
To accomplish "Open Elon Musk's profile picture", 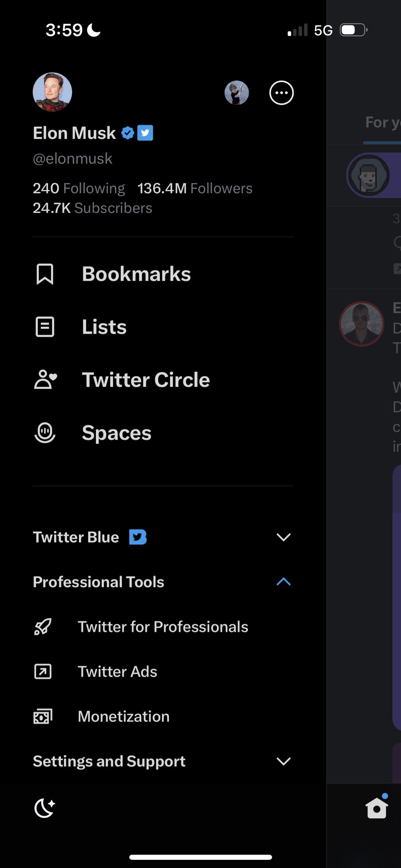I will pos(53,92).
